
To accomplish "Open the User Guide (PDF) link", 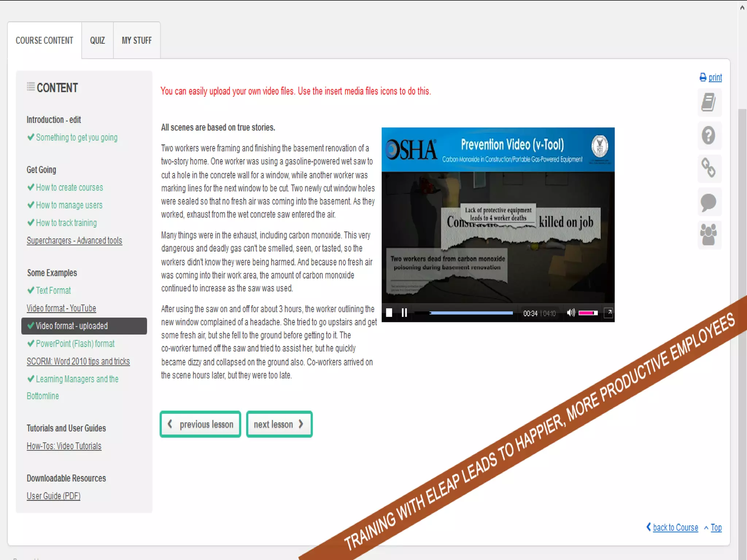I will (x=53, y=496).
